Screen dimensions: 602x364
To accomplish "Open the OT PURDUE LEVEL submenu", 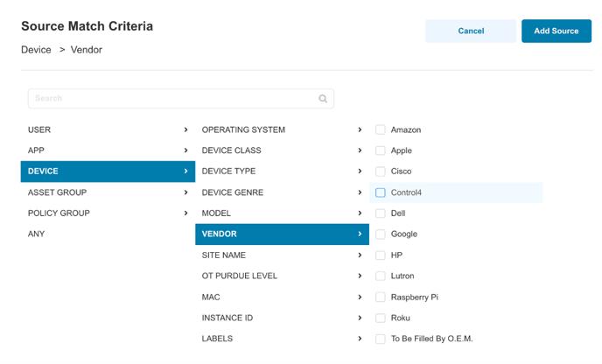I will [x=282, y=276].
